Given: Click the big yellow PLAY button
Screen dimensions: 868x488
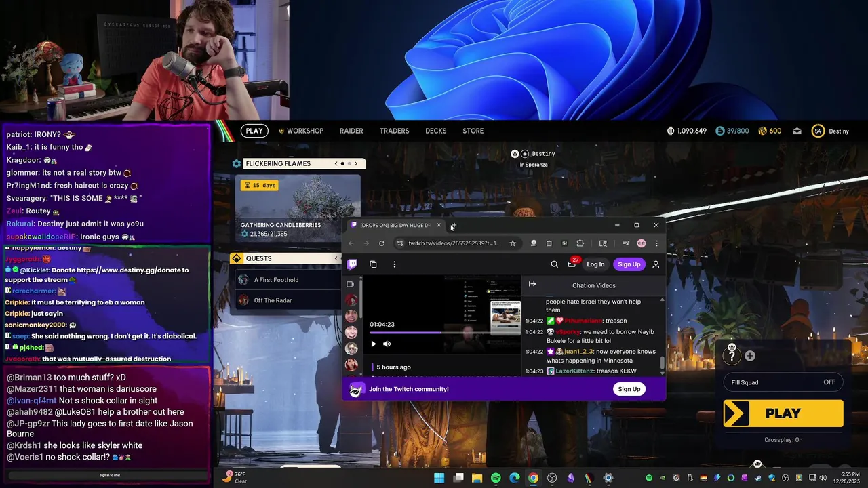Looking at the screenshot, I should coord(783,413).
